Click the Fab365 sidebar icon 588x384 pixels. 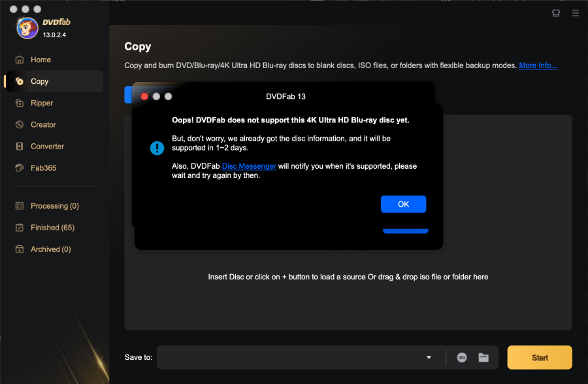pos(20,168)
